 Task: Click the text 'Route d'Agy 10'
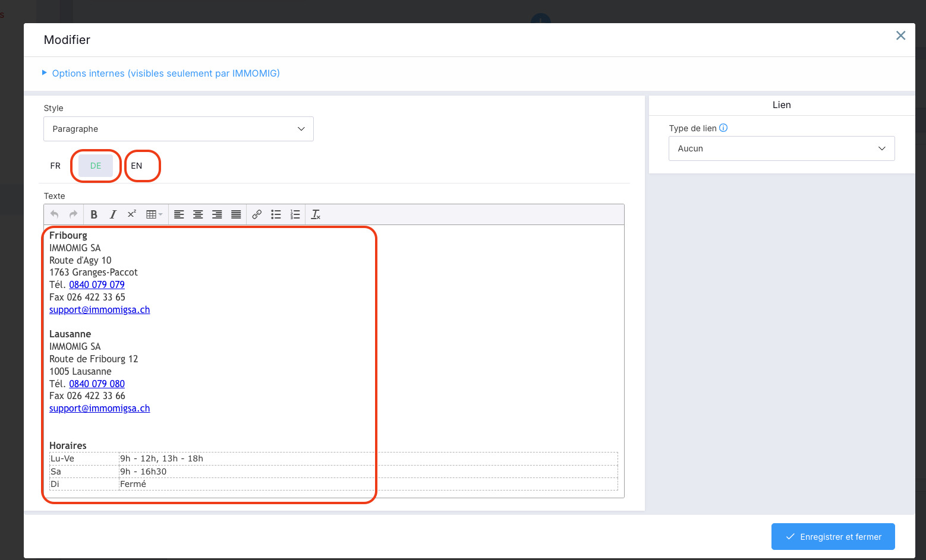click(80, 260)
